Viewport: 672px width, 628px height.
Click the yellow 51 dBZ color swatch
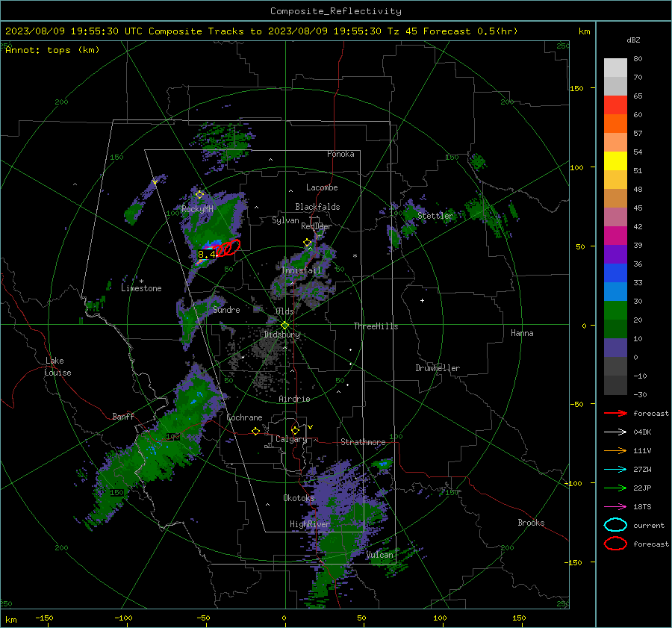615,161
